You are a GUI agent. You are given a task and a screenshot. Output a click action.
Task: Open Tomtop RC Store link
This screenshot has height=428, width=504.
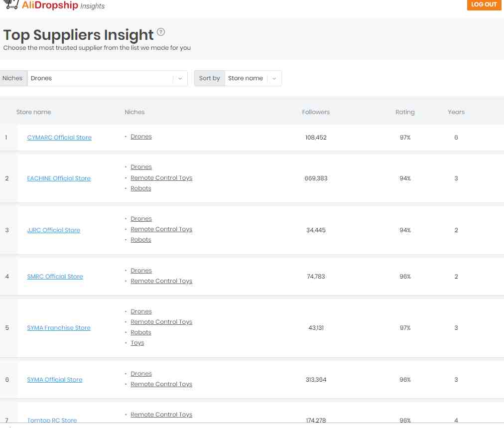pos(52,420)
